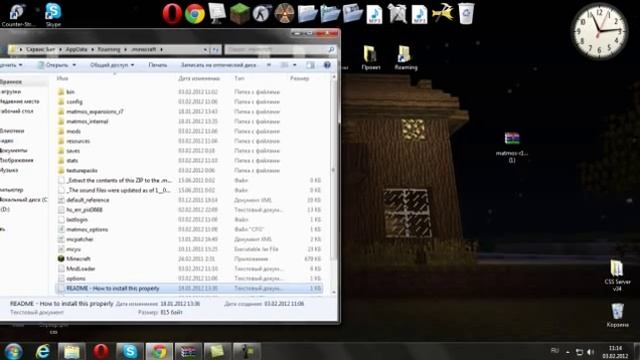
Task: Switch to Opera on the taskbar
Action: (100, 351)
